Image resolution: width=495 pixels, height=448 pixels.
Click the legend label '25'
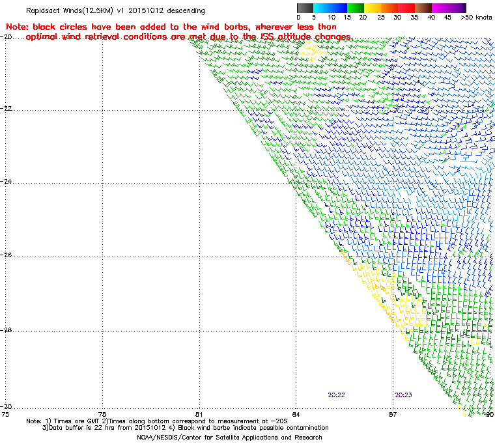(x=381, y=18)
